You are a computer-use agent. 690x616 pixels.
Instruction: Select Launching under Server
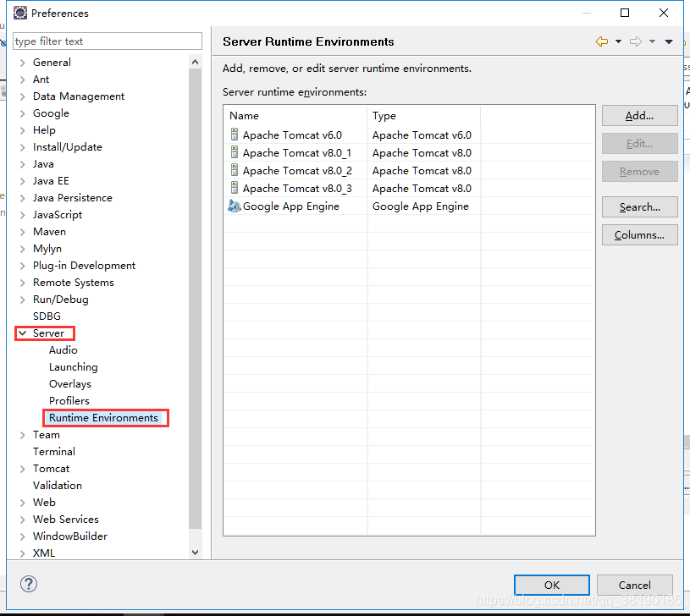coord(73,367)
